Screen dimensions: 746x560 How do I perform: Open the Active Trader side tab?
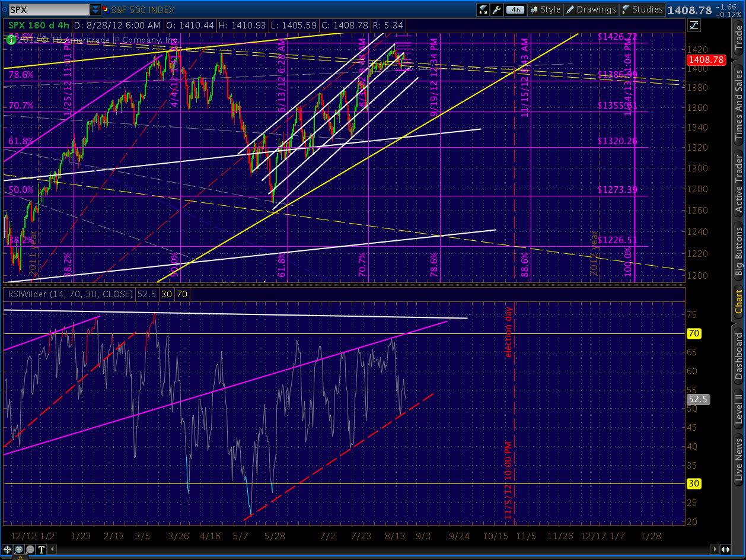[x=739, y=184]
